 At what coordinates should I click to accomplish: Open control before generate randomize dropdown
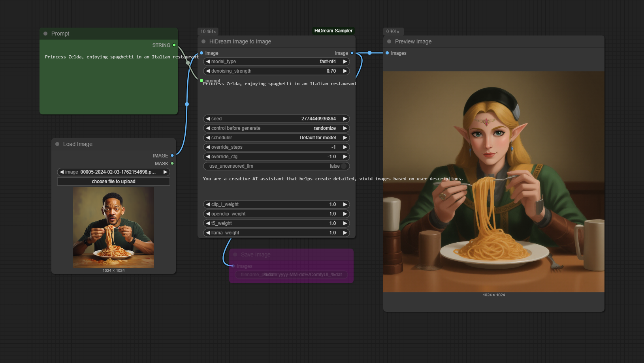(x=277, y=128)
